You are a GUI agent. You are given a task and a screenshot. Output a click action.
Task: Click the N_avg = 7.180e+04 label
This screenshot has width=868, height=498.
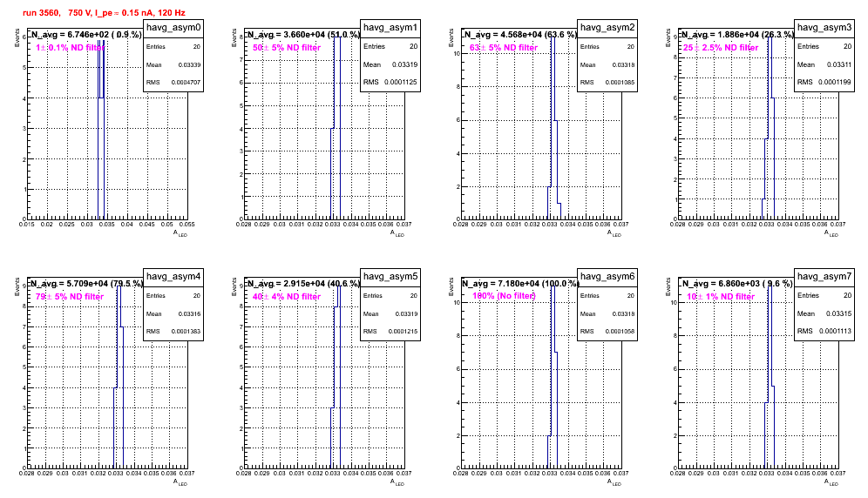pos(520,284)
